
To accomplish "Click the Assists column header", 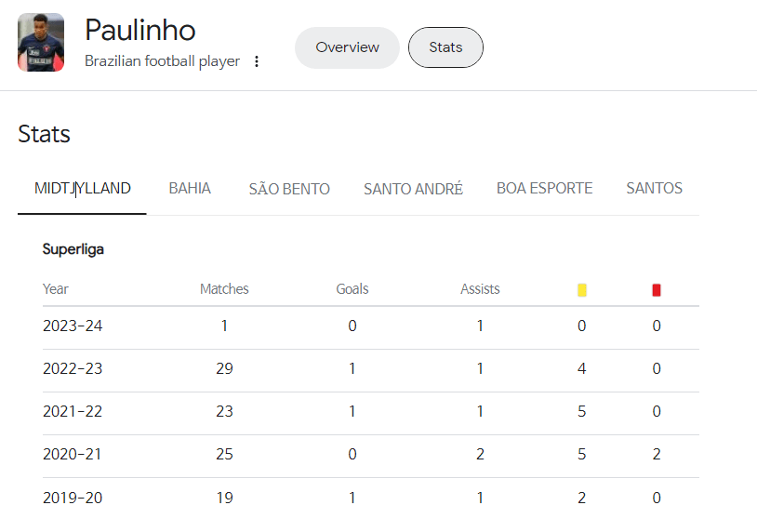I will point(480,288).
